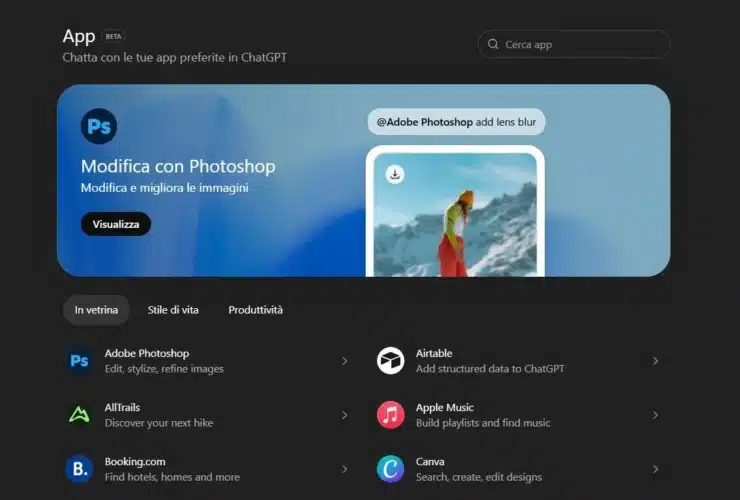Click 'Discover your next hike' description
The height and width of the screenshot is (500, 740).
point(159,423)
